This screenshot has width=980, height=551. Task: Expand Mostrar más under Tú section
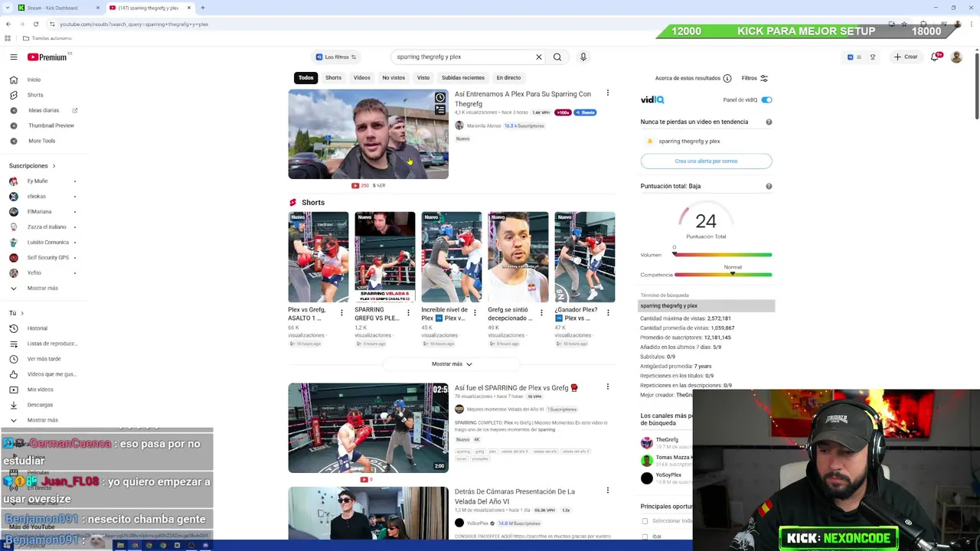point(42,420)
